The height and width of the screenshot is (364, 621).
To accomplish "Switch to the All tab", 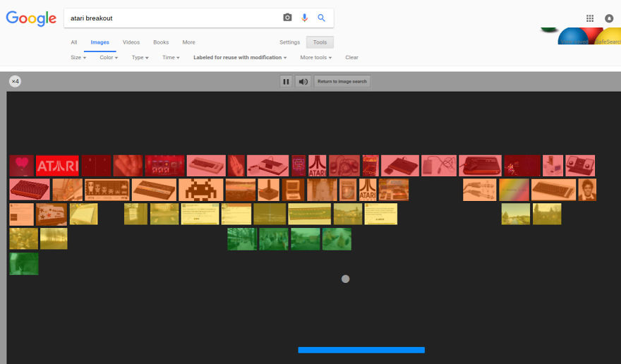I will [74, 42].
